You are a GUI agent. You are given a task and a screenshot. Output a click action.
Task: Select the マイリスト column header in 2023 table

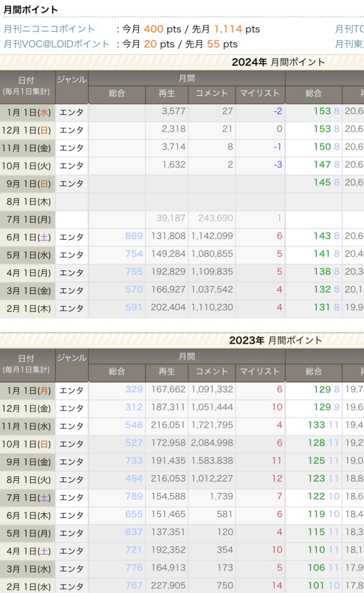pyautogui.click(x=260, y=372)
